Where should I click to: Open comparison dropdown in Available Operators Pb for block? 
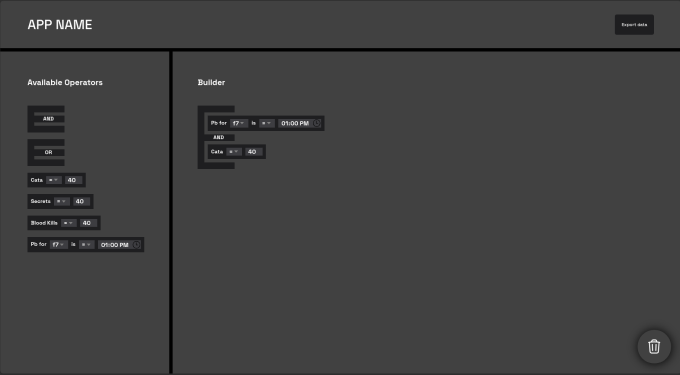[x=87, y=245]
